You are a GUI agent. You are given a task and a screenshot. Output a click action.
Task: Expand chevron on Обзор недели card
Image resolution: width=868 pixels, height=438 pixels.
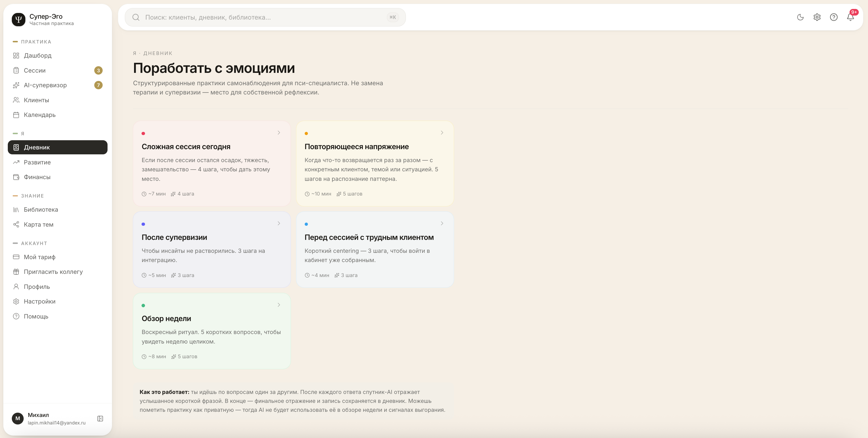click(x=279, y=305)
